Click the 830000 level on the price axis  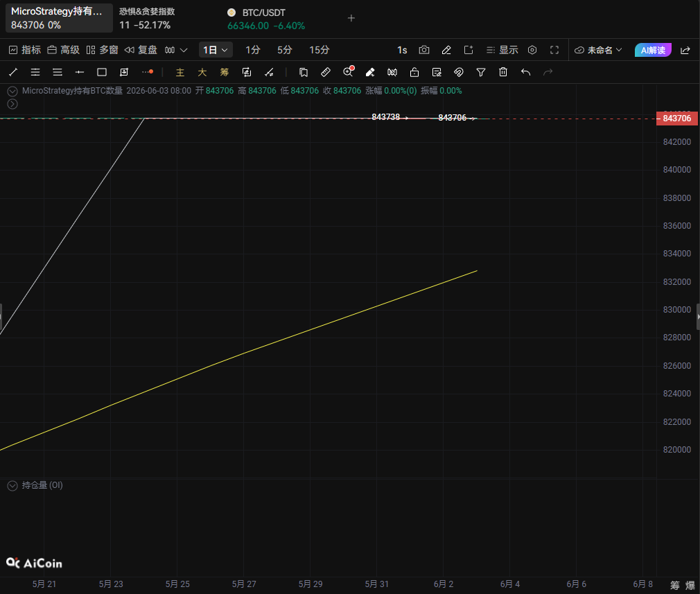(677, 310)
